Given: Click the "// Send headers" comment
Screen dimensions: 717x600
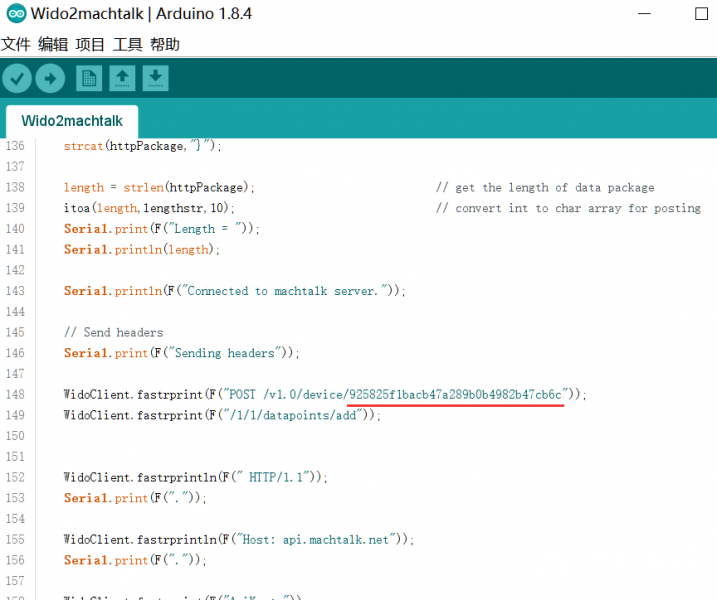Looking at the screenshot, I should tap(113, 332).
